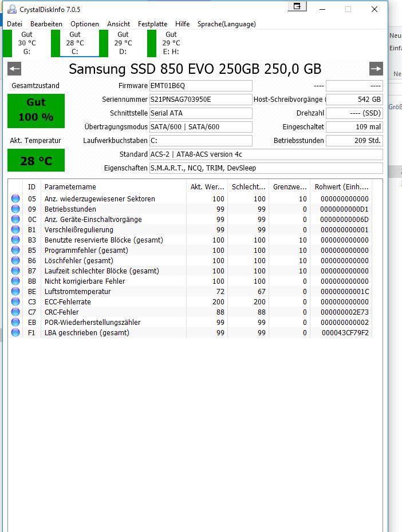Screen dimensions: 402x532
Task: Click the compact overlay icon in title bar
Action: (297, 6)
